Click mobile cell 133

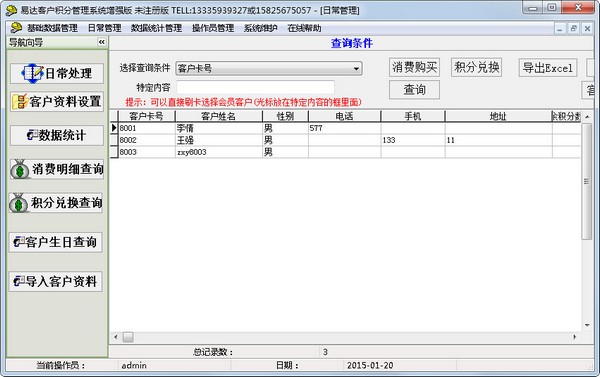pyautogui.click(x=413, y=140)
